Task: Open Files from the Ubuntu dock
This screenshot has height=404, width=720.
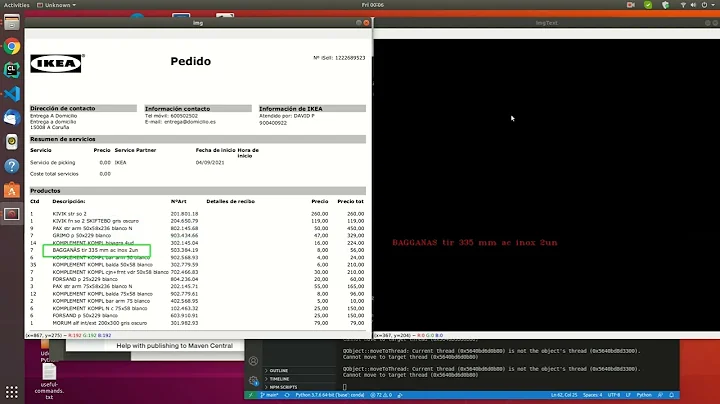Action: [11, 22]
